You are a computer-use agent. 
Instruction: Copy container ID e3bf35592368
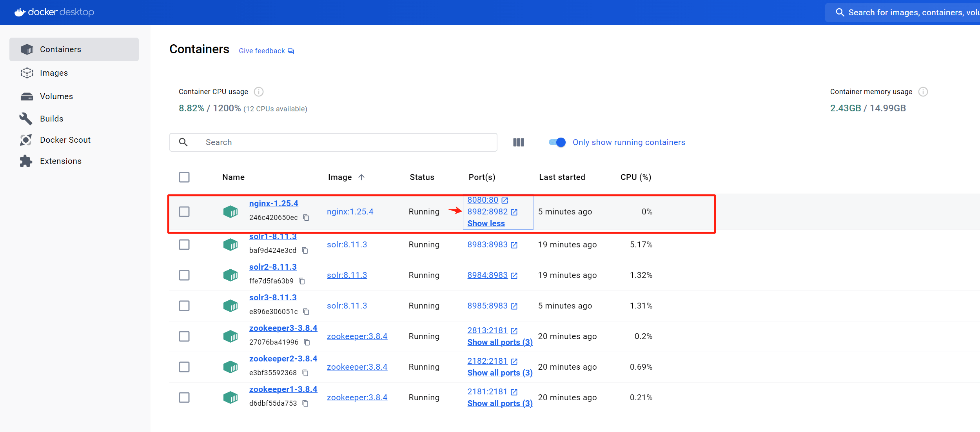tap(305, 373)
